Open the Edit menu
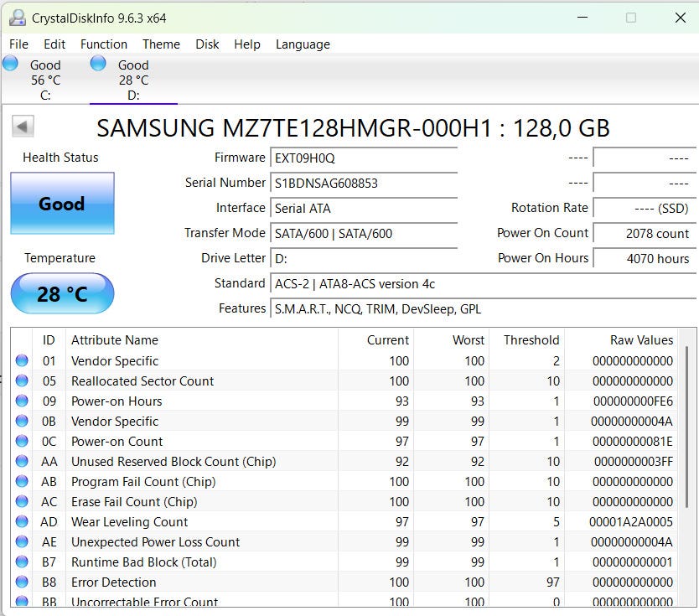Screen dimensions: 699x616 [54, 44]
